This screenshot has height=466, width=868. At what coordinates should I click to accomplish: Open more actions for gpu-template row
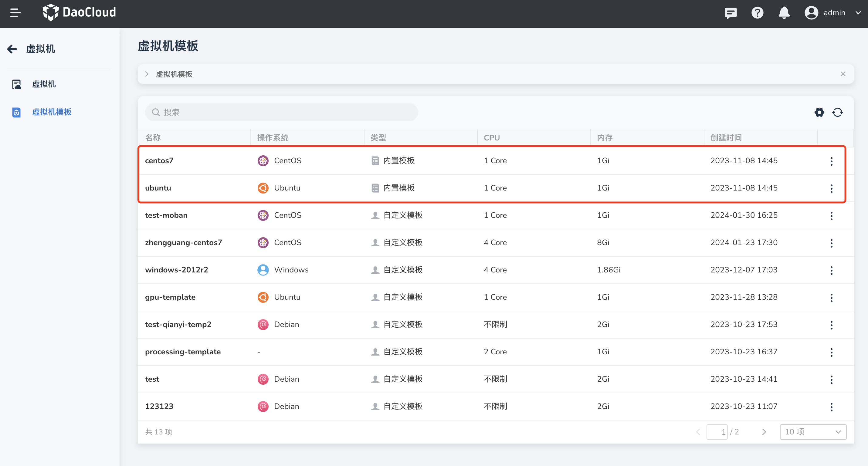[831, 298]
